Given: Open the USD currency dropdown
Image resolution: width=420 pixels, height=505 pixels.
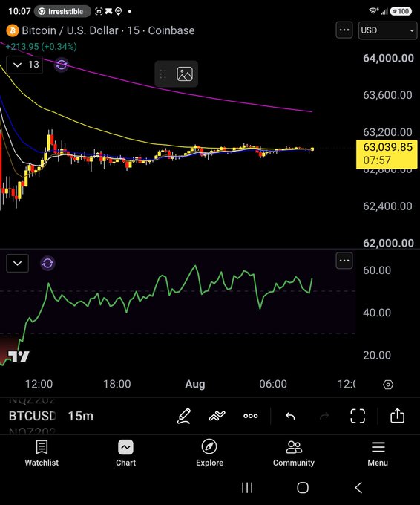Looking at the screenshot, I should pos(387,30).
